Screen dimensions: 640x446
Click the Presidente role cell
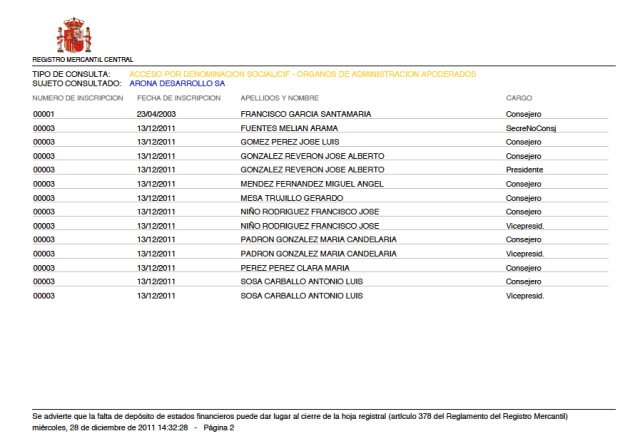coord(525,170)
